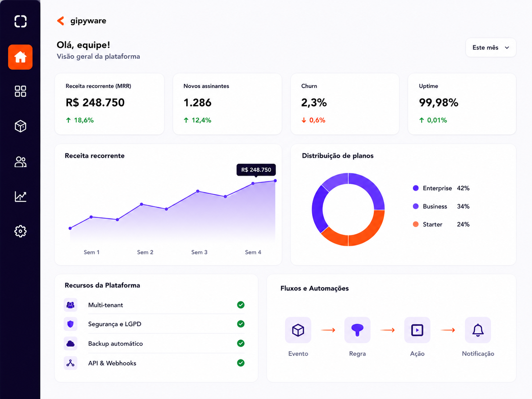Open the cube package icon in sidebar

[20, 126]
